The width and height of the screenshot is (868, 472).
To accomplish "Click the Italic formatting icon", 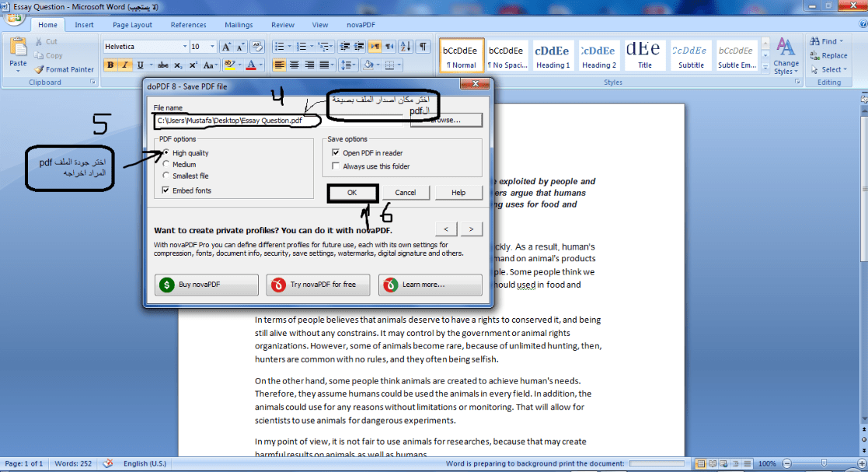I will (123, 65).
